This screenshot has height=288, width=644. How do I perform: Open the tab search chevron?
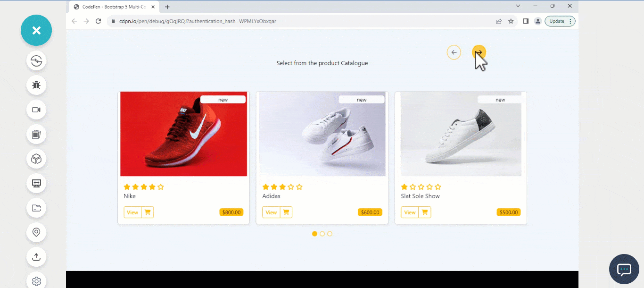(518, 6)
